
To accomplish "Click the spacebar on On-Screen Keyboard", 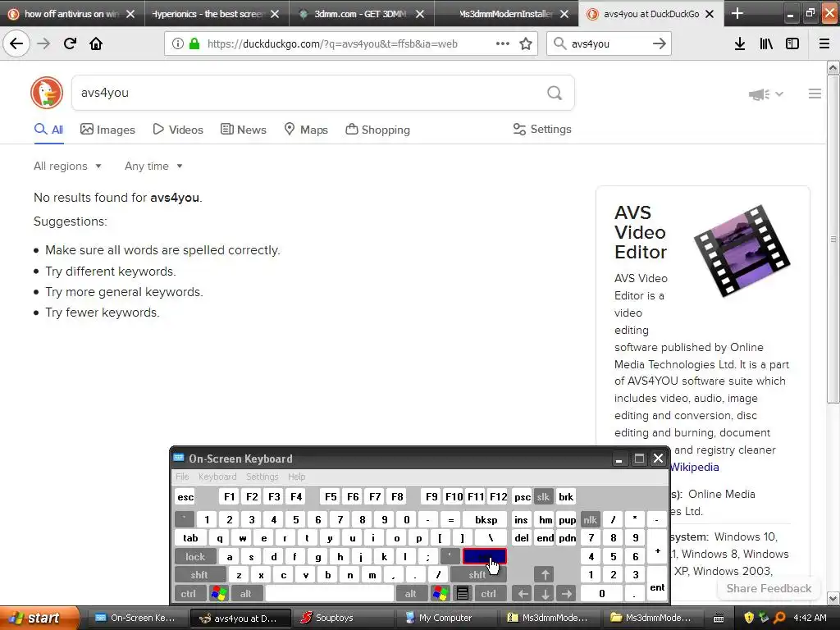I will (330, 594).
